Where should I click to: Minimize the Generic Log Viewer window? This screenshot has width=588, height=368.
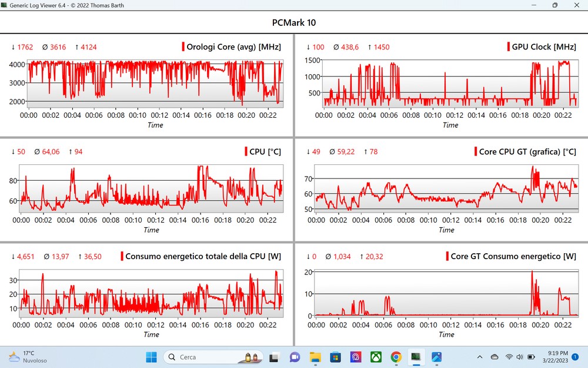tap(534, 5)
